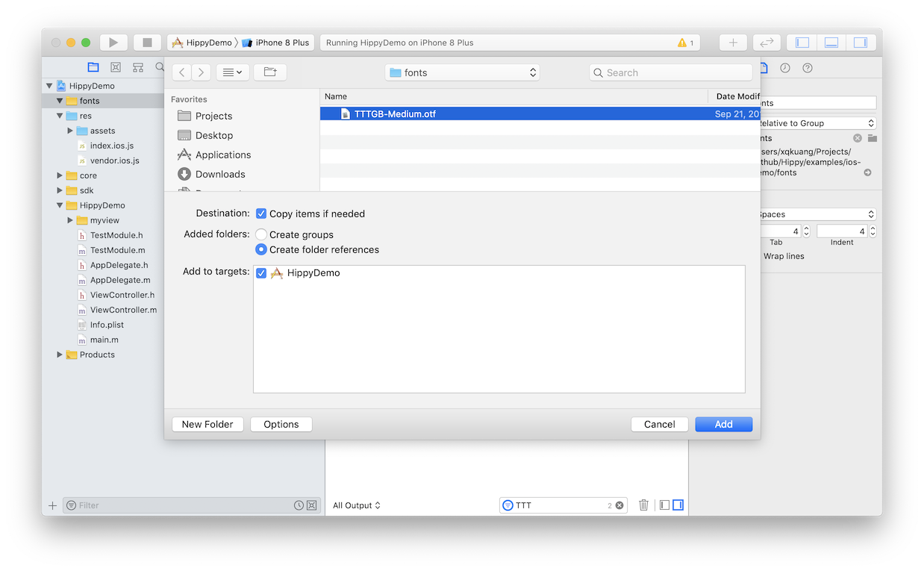Open the warning indicator in the activity bar
924x571 pixels.
[685, 43]
